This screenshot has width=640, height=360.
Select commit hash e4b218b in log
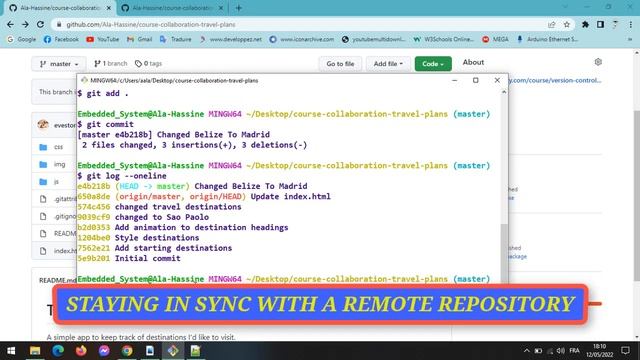[93, 186]
